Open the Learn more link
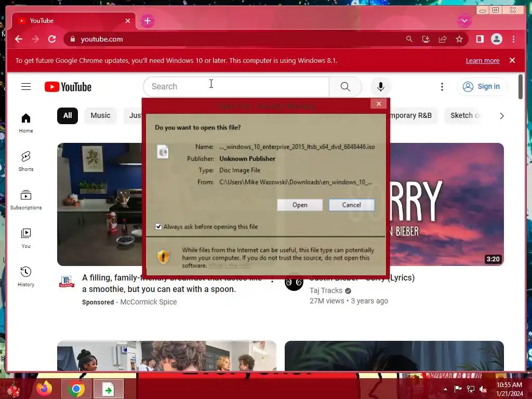Viewport: 532px width, 399px height. 483,60
